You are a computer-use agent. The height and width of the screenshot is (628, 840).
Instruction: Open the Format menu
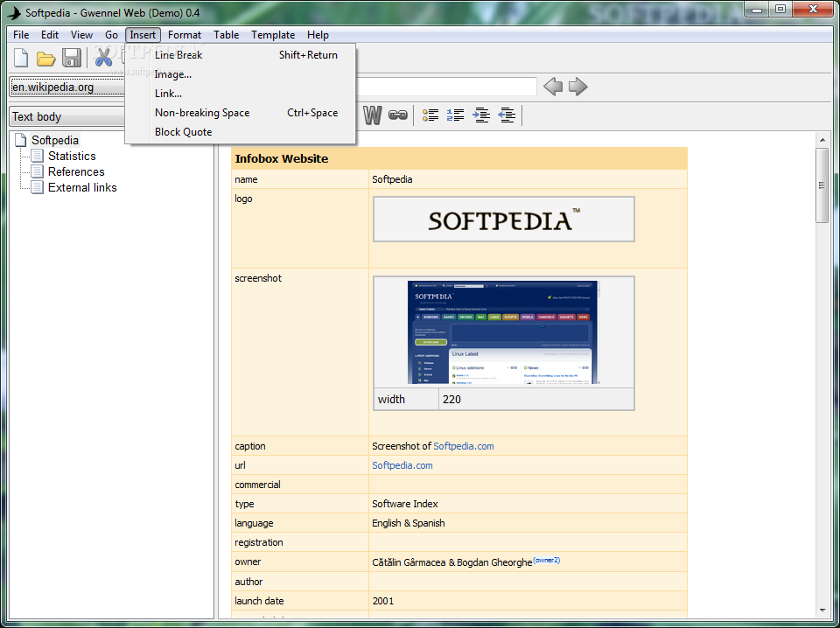tap(185, 35)
